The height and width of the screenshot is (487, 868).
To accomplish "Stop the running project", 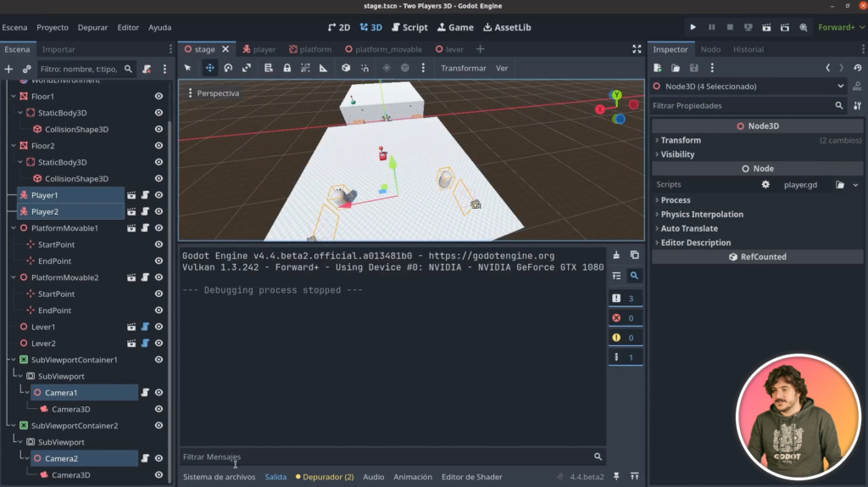I will (x=730, y=27).
